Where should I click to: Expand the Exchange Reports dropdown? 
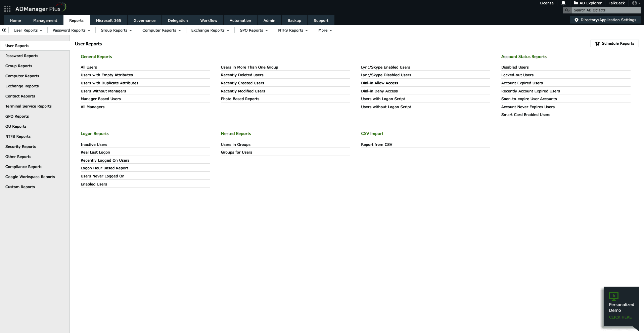pos(210,30)
